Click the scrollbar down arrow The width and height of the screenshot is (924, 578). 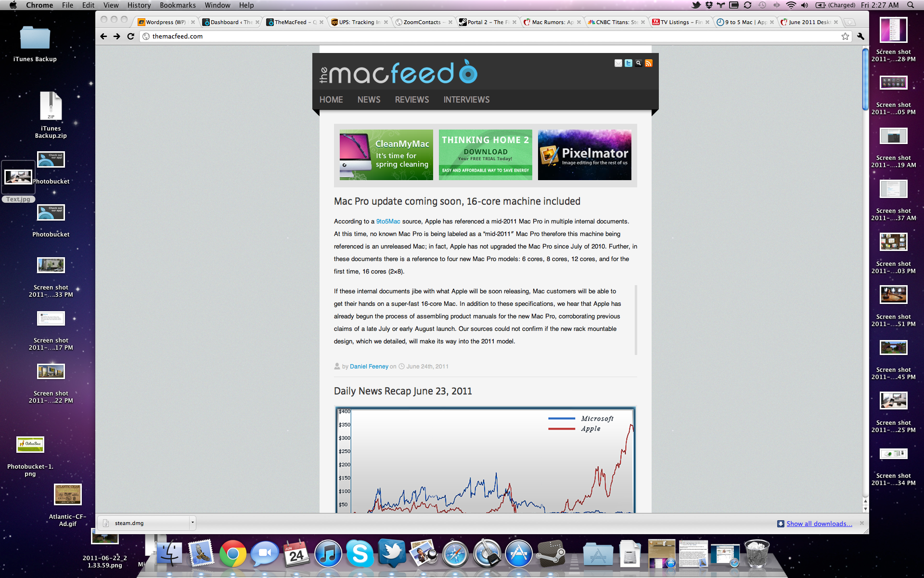pos(865,509)
